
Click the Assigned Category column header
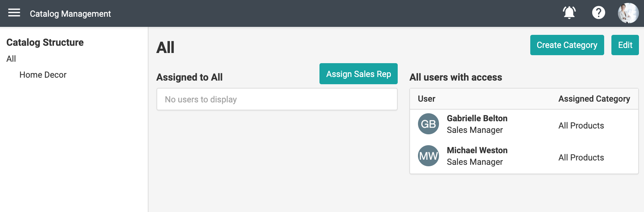tap(594, 99)
